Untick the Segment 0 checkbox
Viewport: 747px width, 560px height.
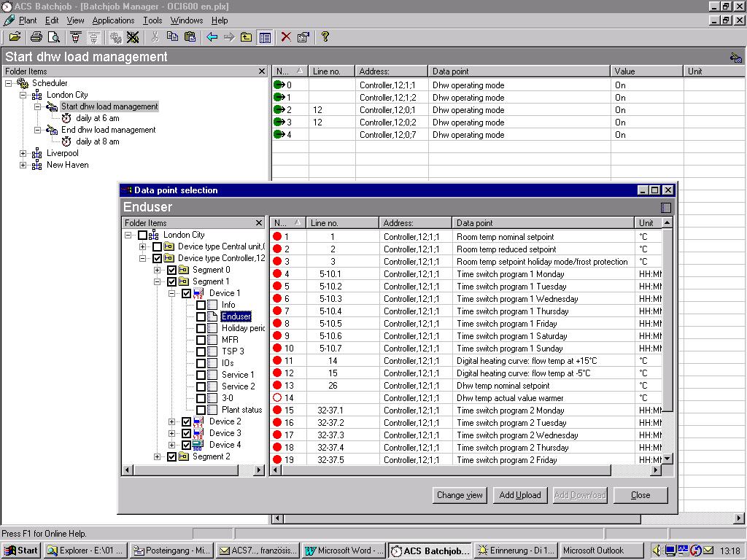172,270
